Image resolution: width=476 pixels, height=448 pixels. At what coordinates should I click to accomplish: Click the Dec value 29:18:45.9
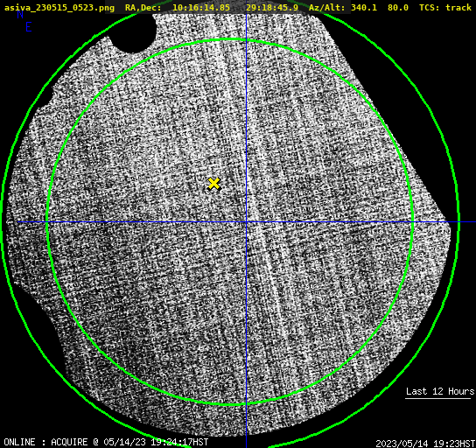point(272,7)
